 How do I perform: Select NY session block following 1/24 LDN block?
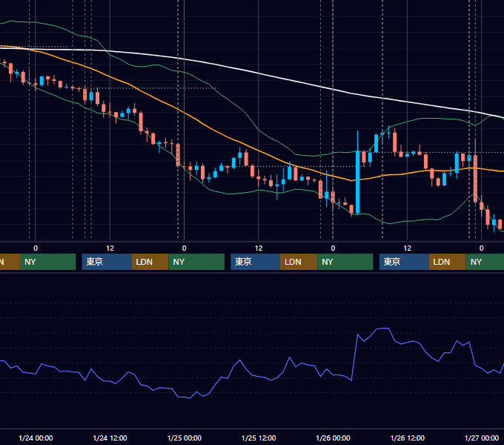coord(196,262)
